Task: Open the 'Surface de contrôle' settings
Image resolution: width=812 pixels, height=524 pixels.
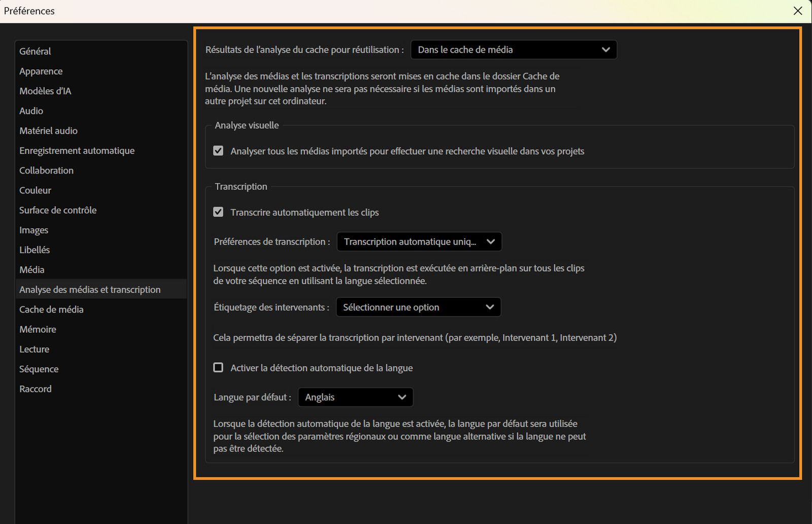Action: [x=57, y=209]
